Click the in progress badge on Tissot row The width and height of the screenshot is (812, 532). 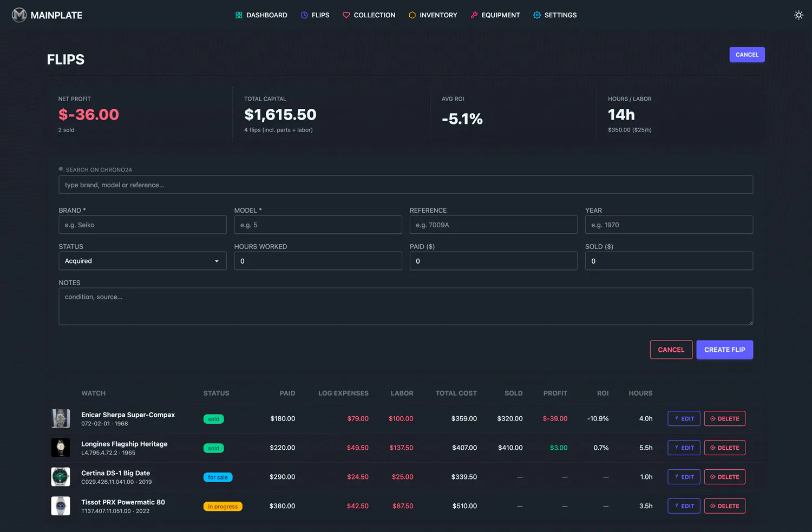click(x=222, y=507)
